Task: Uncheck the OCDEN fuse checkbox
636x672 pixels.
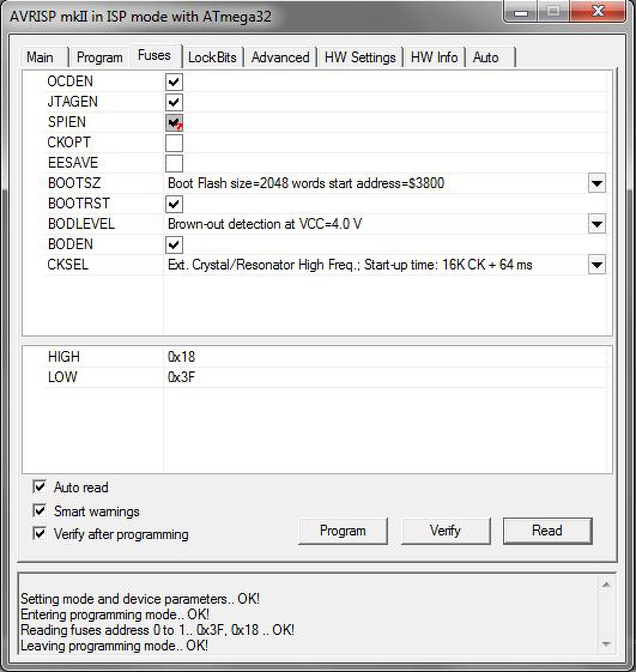Action: pos(174,81)
